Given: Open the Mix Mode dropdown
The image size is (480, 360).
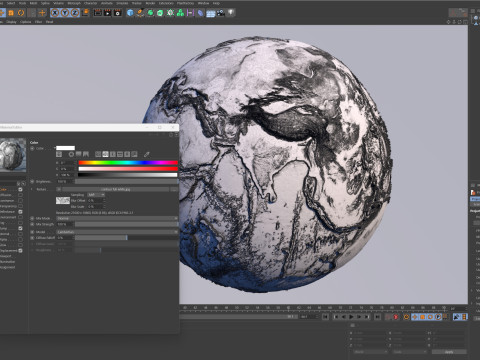Looking at the screenshot, I should click(x=117, y=218).
